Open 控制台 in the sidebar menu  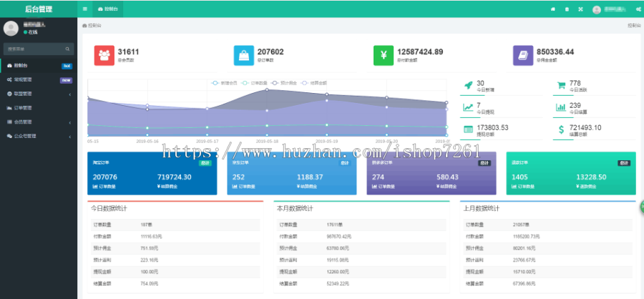(x=39, y=66)
